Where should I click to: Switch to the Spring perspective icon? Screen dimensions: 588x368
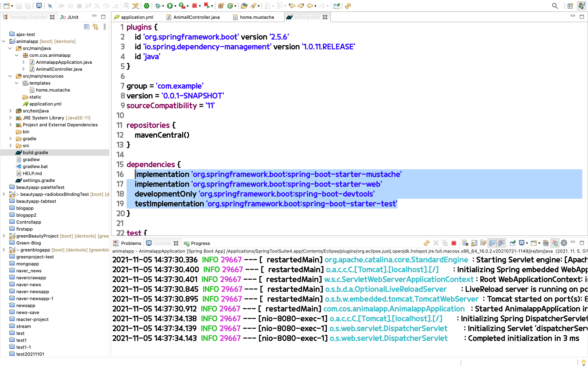(582, 6)
